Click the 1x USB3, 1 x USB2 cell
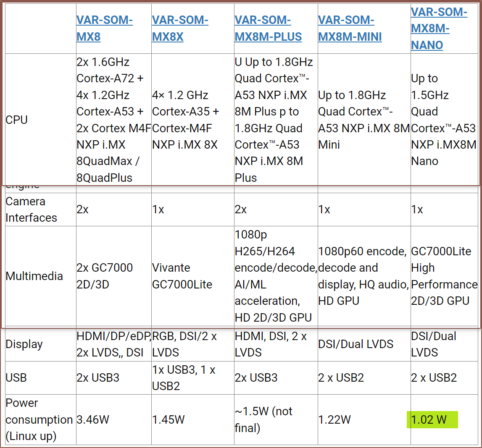Image resolution: width=482 pixels, height=448 pixels. pos(183,377)
